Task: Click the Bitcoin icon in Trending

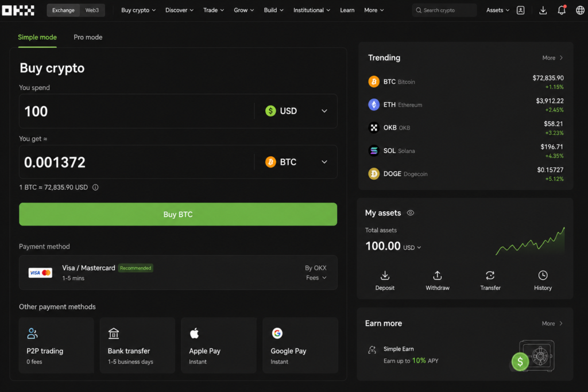Action: 373,81
